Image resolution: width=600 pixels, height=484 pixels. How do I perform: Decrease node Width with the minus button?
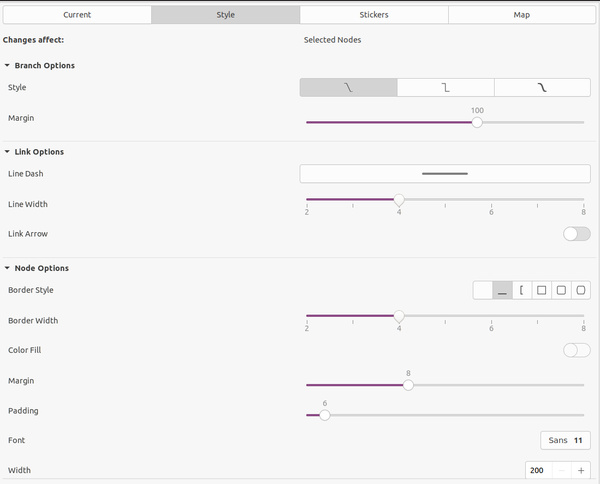tap(562, 471)
